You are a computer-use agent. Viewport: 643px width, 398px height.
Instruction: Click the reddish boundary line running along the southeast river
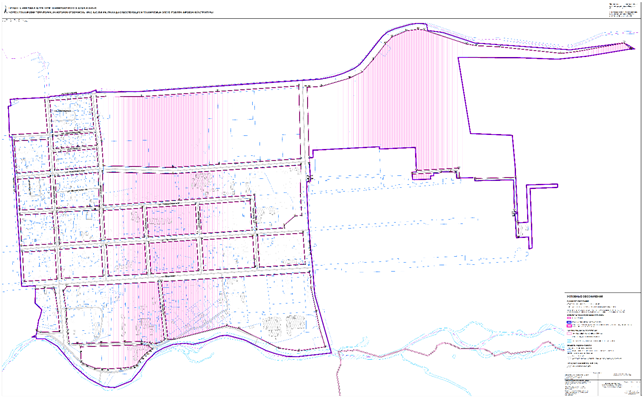pyautogui.click(x=451, y=350)
